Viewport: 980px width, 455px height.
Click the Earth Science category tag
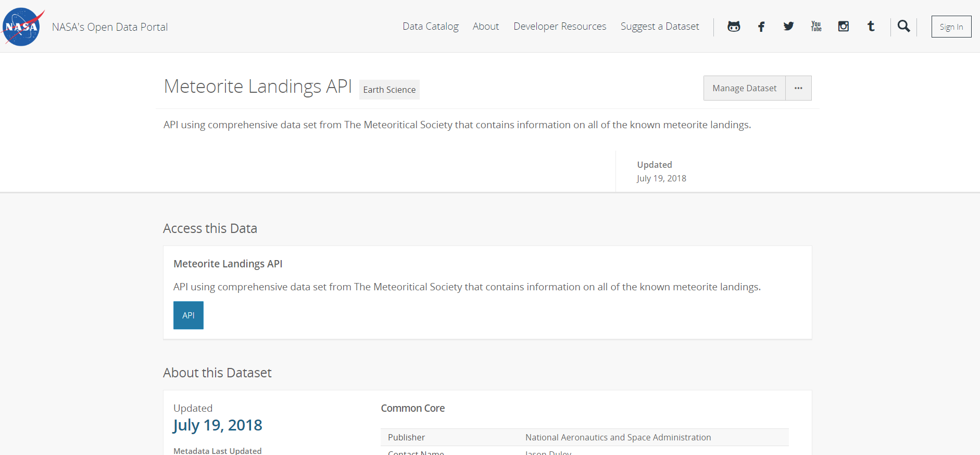point(390,90)
